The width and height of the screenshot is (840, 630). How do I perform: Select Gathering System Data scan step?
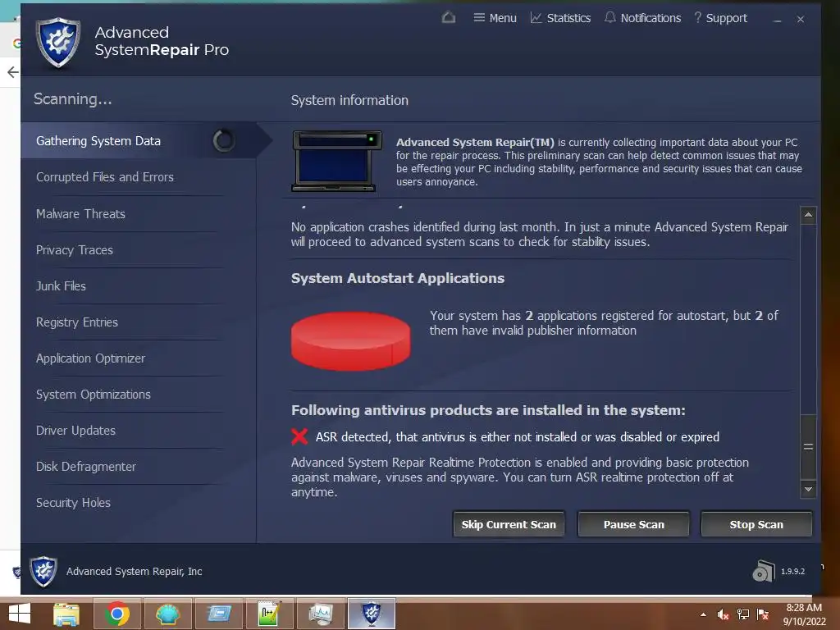click(139, 141)
